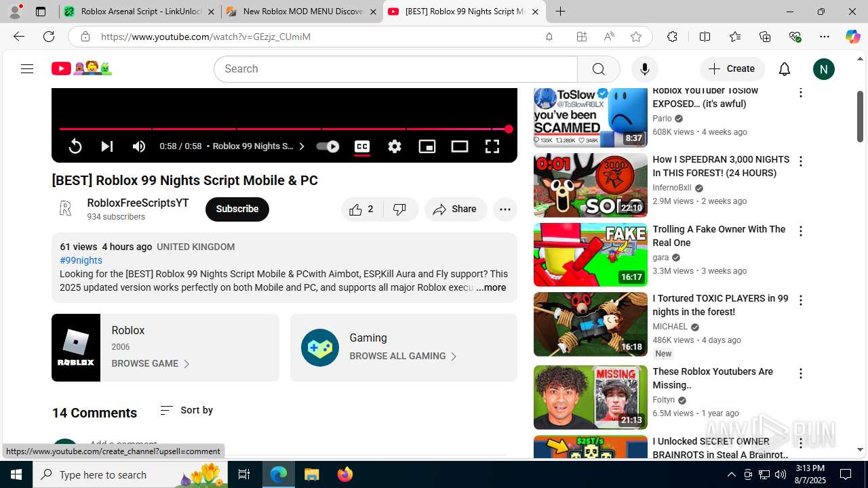Screen dimensions: 868x488
Task: Play the These Roblox Youtubers Are Missing thumbnail
Action: coord(591,397)
